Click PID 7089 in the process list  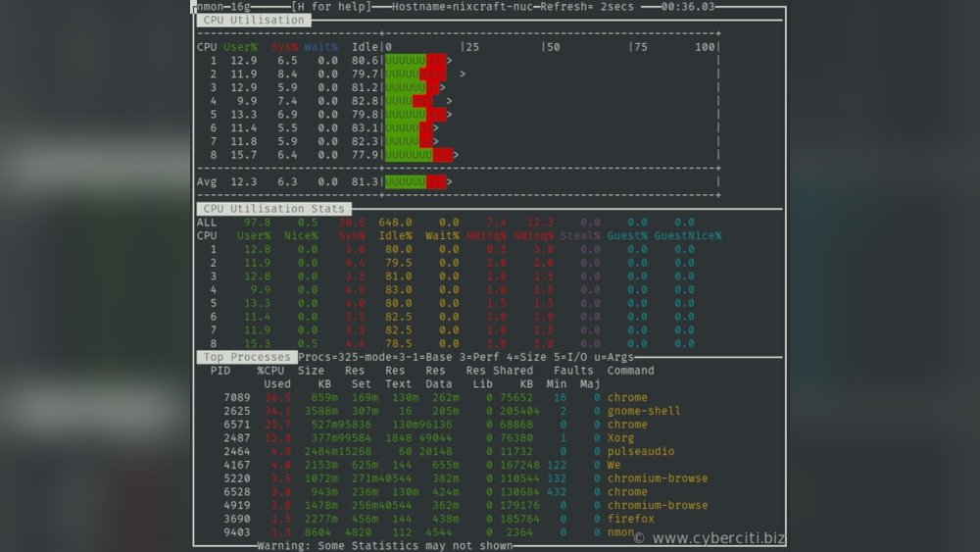[236, 398]
